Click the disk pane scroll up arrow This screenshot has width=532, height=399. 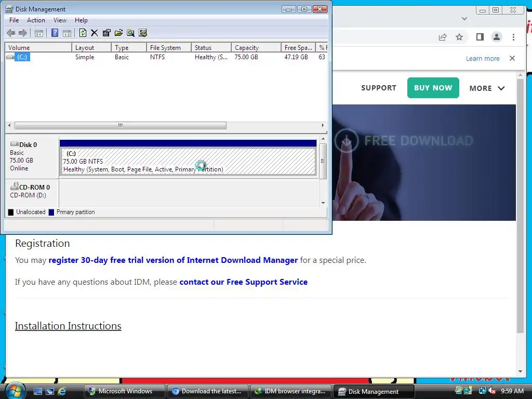(323, 139)
